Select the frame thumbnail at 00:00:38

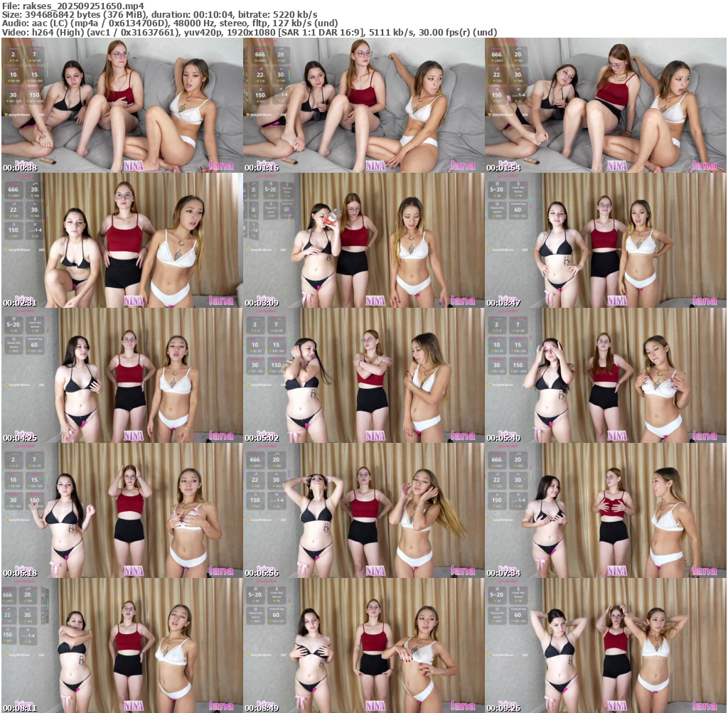122,105
